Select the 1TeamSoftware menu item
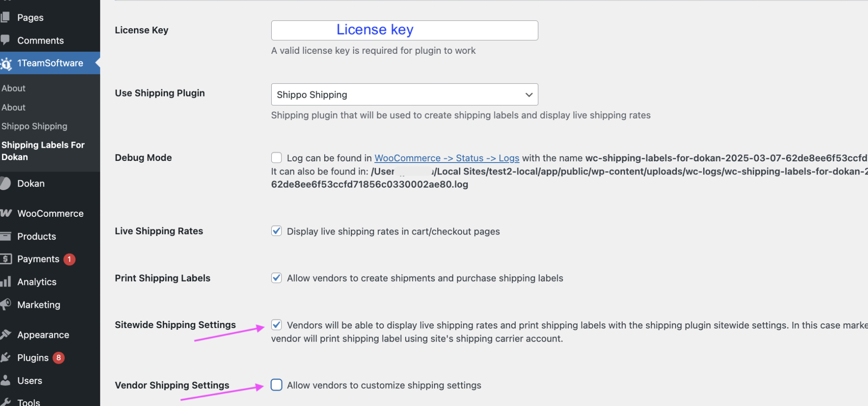This screenshot has width=868, height=406. (50, 63)
